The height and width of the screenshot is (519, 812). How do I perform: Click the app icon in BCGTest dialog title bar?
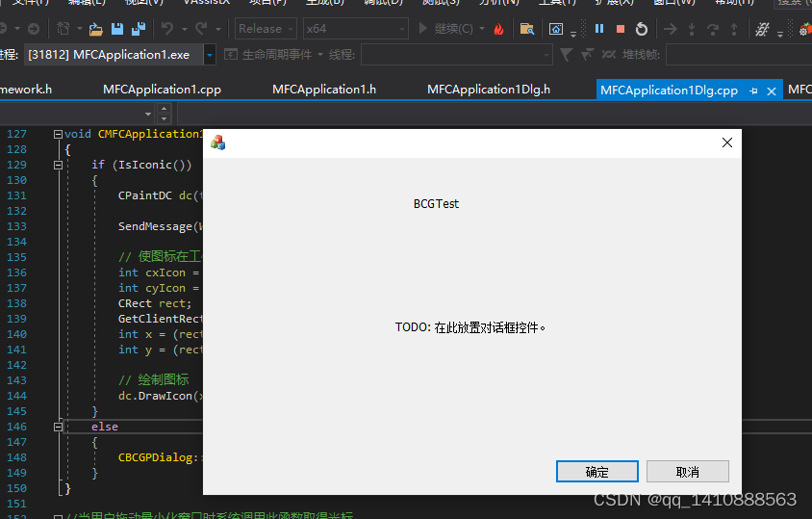(218, 143)
